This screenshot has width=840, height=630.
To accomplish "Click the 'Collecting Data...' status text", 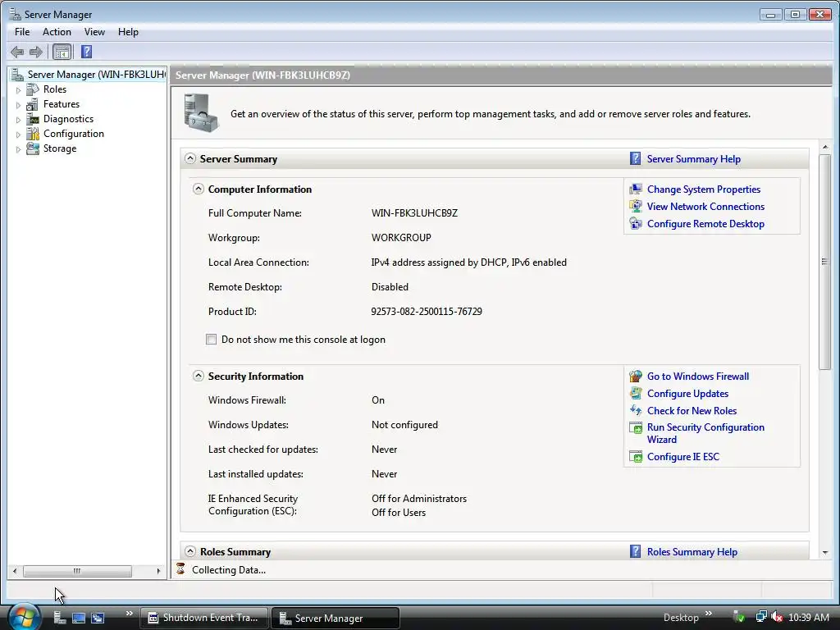I will [x=229, y=570].
